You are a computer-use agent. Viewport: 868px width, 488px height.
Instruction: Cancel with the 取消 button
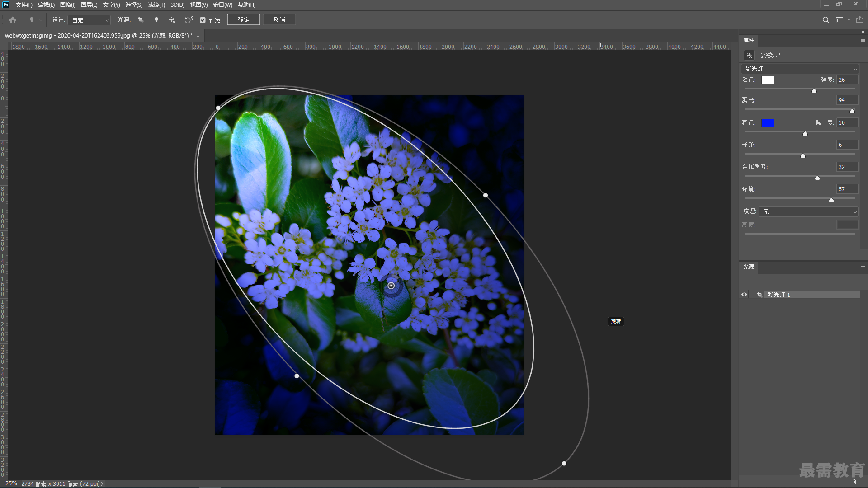pos(279,20)
